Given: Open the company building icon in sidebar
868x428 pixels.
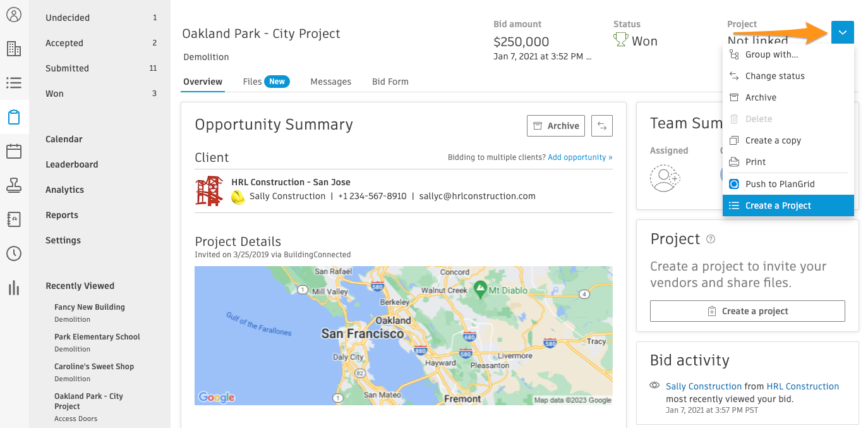Looking at the screenshot, I should coord(14,49).
